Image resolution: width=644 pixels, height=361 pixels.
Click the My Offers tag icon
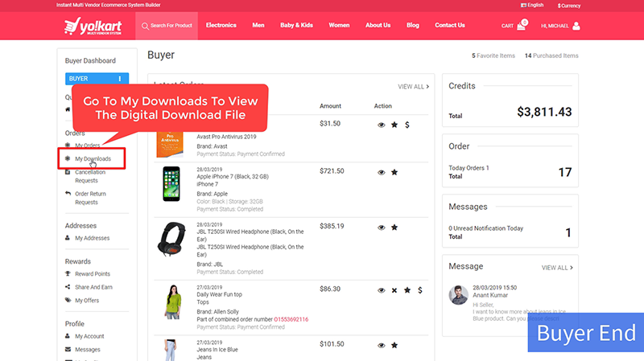(68, 300)
